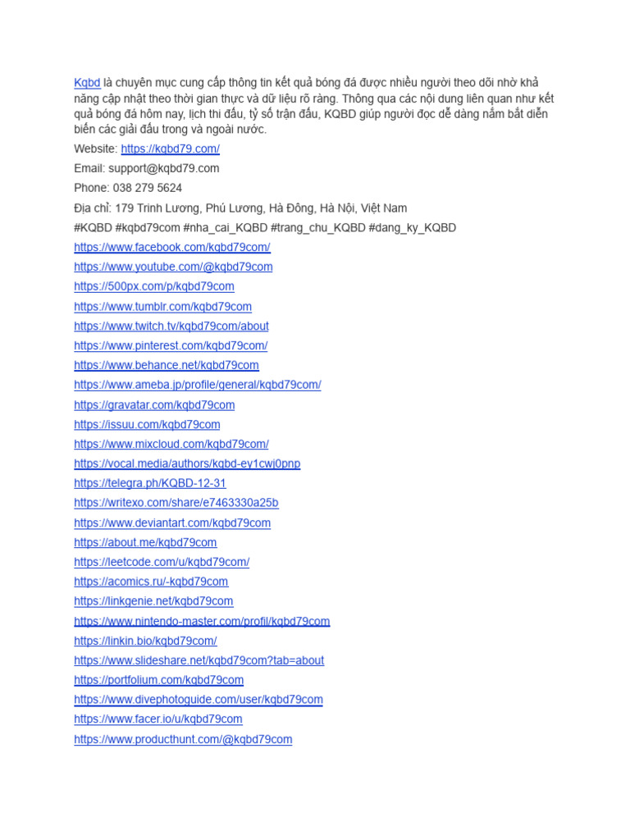This screenshot has height=840, width=630.
Task: Open the twitch.tv/kqbd79com/about link
Action: click(x=171, y=326)
